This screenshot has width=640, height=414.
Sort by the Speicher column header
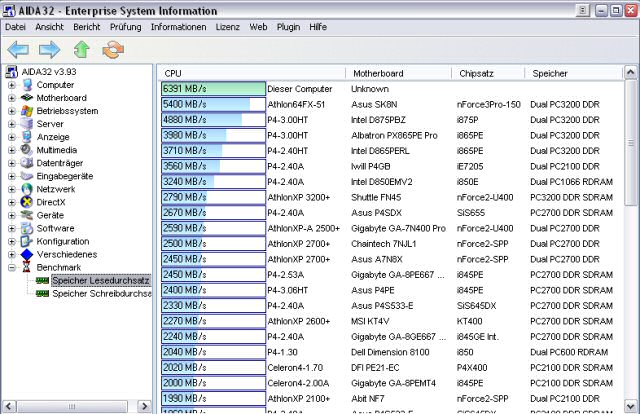pyautogui.click(x=573, y=73)
